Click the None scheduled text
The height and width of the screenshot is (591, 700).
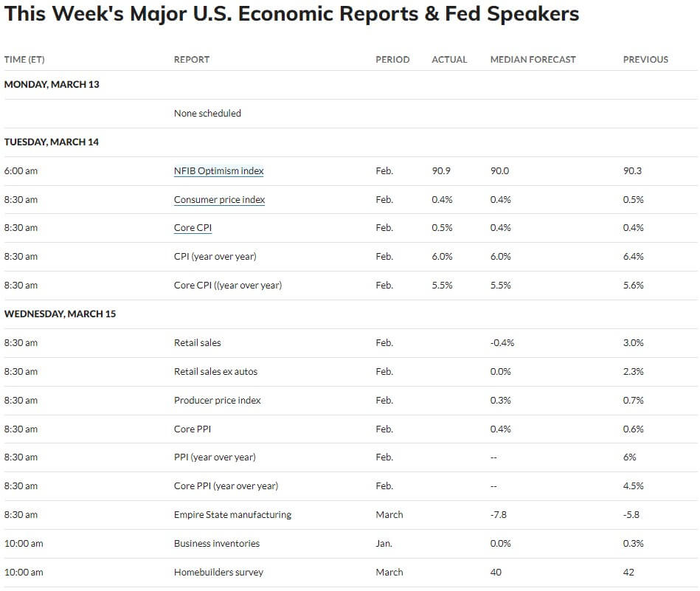point(207,114)
